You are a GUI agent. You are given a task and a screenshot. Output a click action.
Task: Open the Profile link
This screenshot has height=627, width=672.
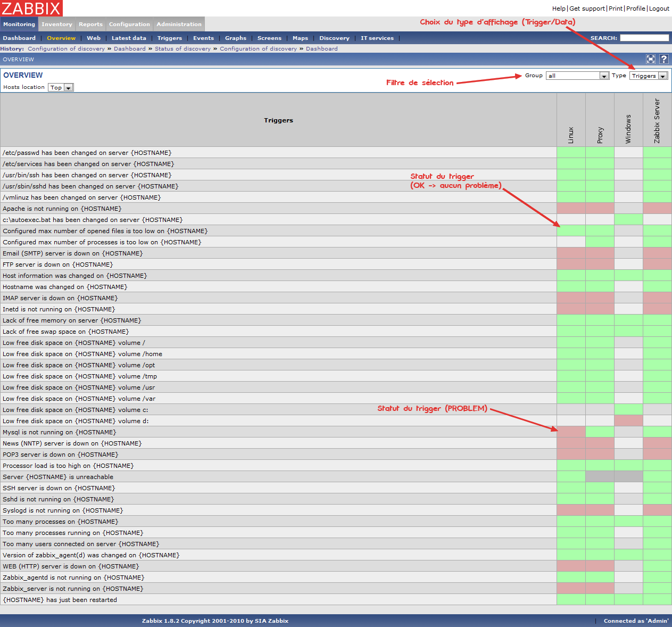tap(635, 9)
